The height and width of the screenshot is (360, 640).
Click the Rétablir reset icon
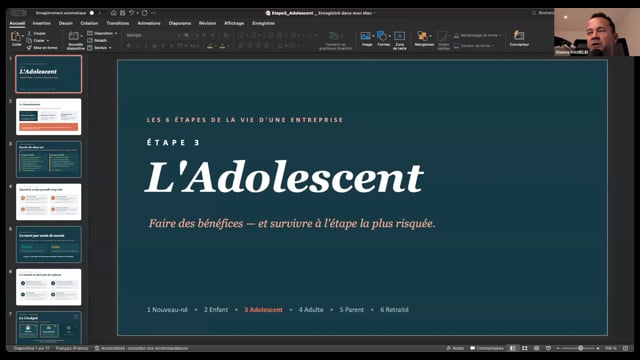(x=90, y=40)
